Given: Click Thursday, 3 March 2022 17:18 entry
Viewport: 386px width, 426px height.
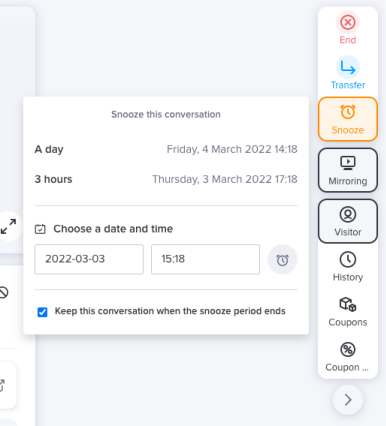Looking at the screenshot, I should (225, 179).
